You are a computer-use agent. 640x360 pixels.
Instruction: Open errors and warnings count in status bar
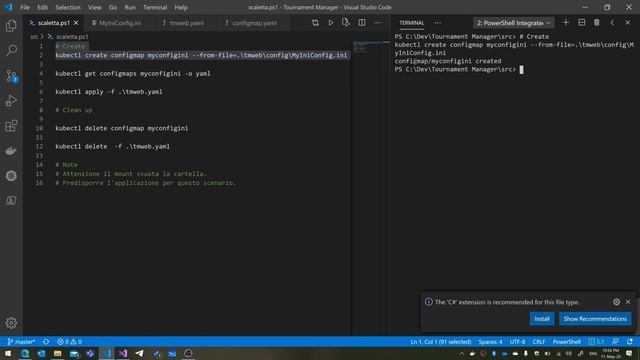point(69,342)
